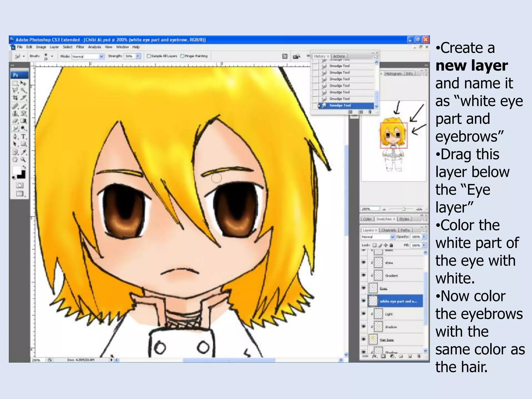The image size is (532, 399).
Task: Create a new layer icon
Action: pos(410,356)
